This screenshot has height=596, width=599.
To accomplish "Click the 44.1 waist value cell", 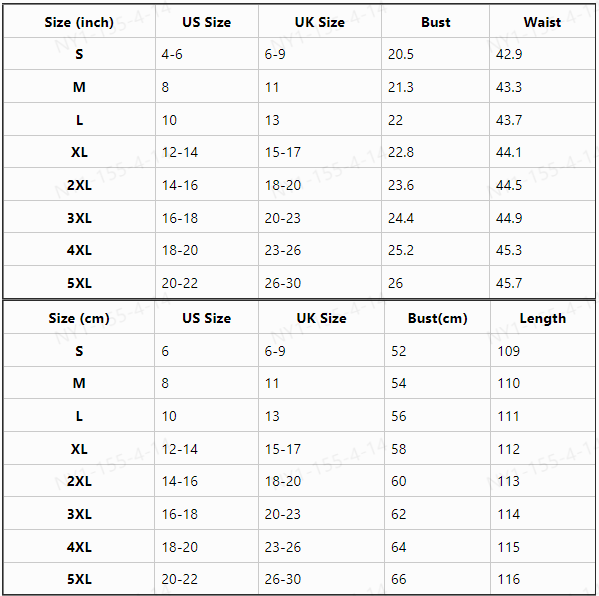I will tap(542, 152).
